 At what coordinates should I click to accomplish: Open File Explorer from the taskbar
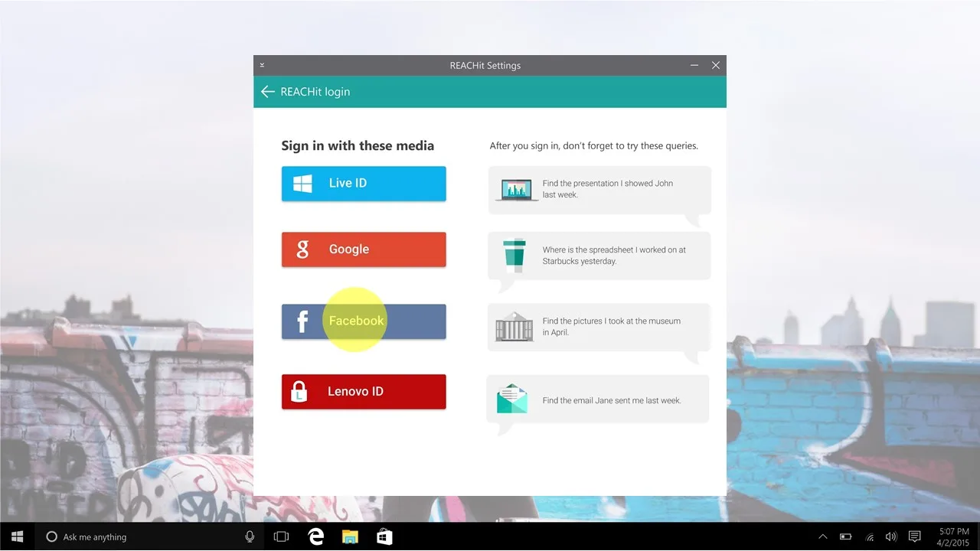coord(350,536)
